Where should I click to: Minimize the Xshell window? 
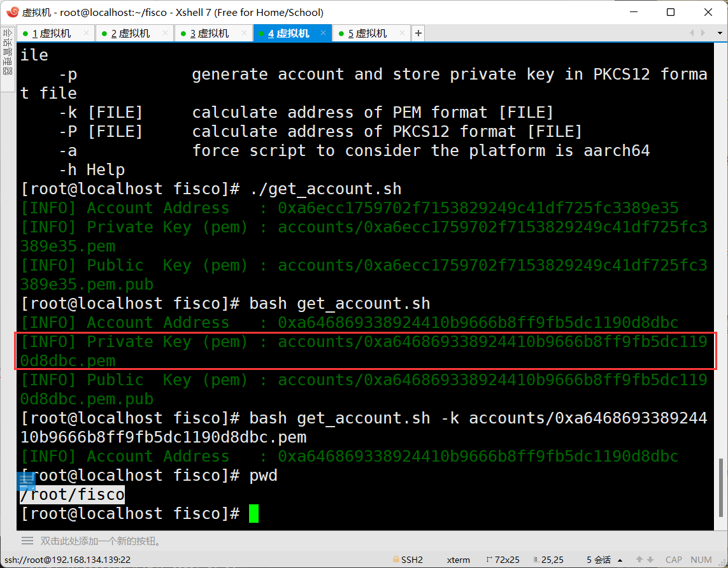coord(634,12)
